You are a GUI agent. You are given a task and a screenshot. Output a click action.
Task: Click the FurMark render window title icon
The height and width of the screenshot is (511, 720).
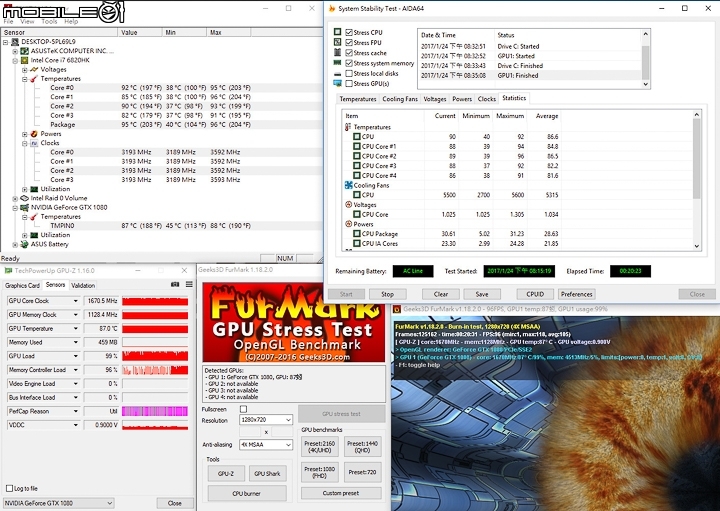[397, 309]
